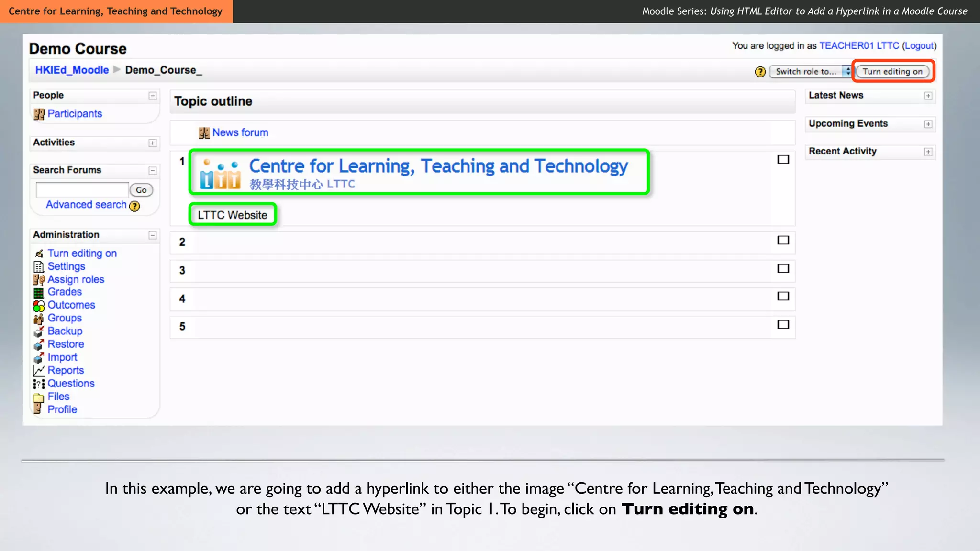
Task: Open the Switch role to dropdown
Action: (x=811, y=72)
